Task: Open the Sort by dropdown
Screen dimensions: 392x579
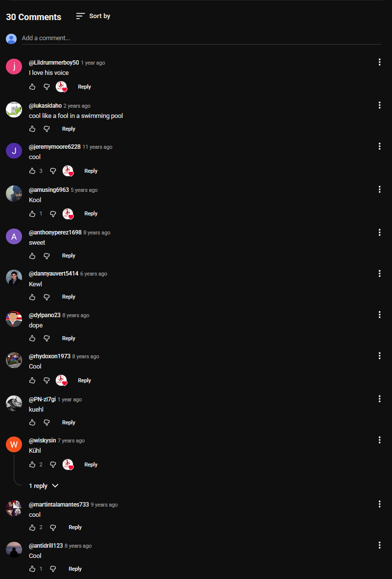Action: tap(93, 16)
